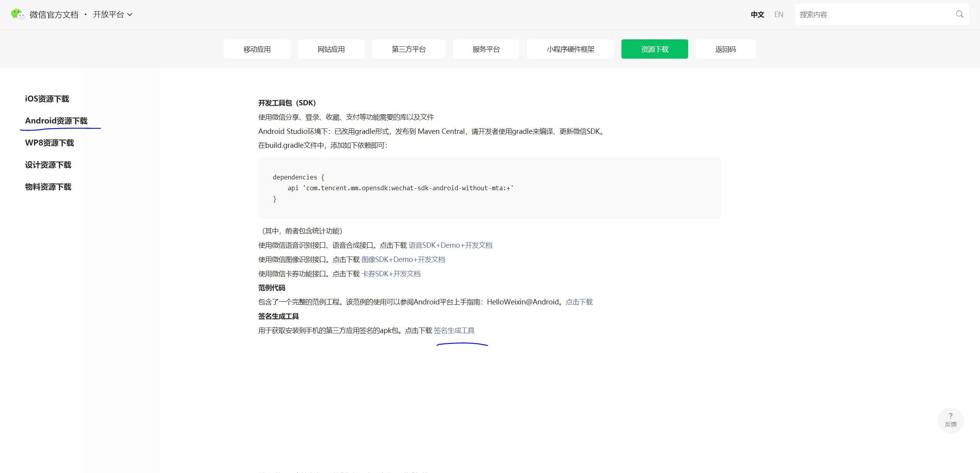Open the 移动应用 tab
980x473 pixels.
(257, 49)
